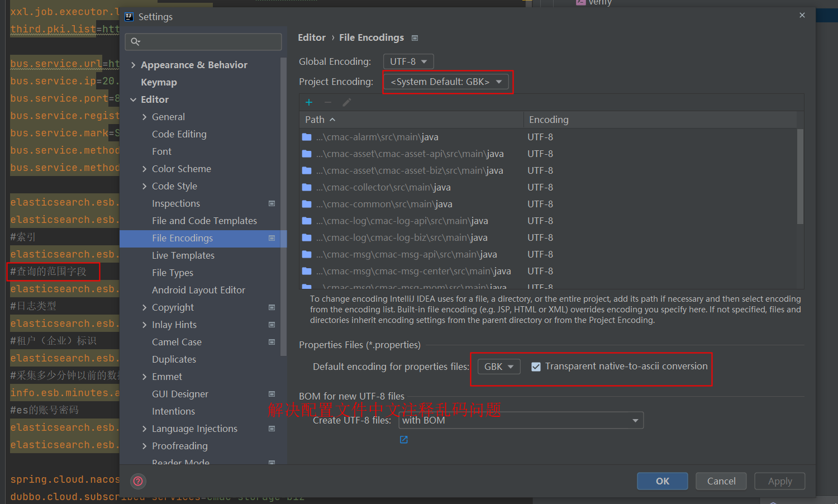
Task: Open the Keymap settings page
Action: click(x=159, y=82)
